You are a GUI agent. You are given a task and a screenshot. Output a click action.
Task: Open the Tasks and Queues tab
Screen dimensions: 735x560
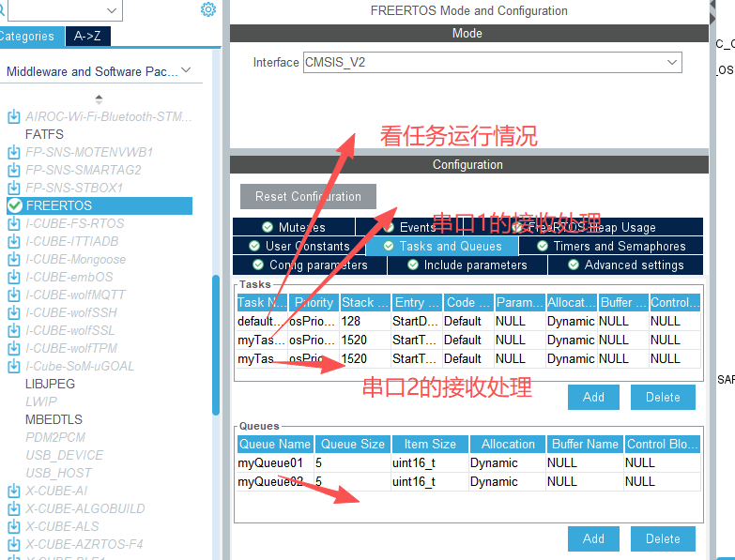click(442, 246)
